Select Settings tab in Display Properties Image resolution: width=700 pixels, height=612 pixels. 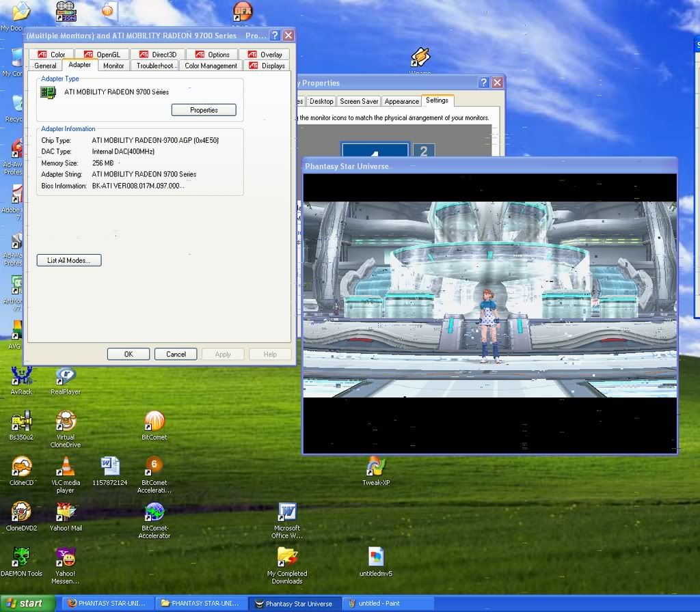coord(437,100)
